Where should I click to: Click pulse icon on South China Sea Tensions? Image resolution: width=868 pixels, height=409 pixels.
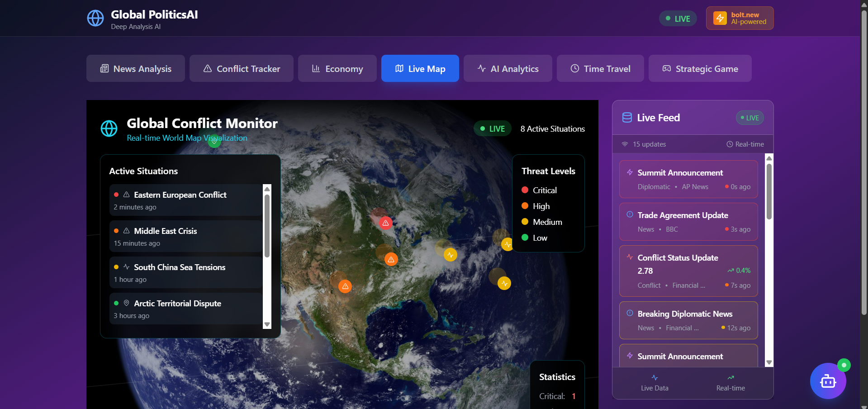pyautogui.click(x=127, y=267)
